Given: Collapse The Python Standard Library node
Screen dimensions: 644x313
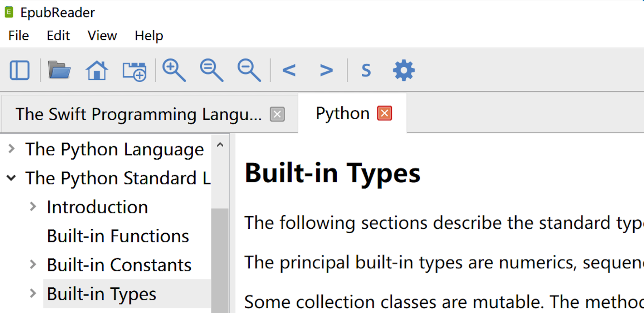Looking at the screenshot, I should tap(11, 178).
